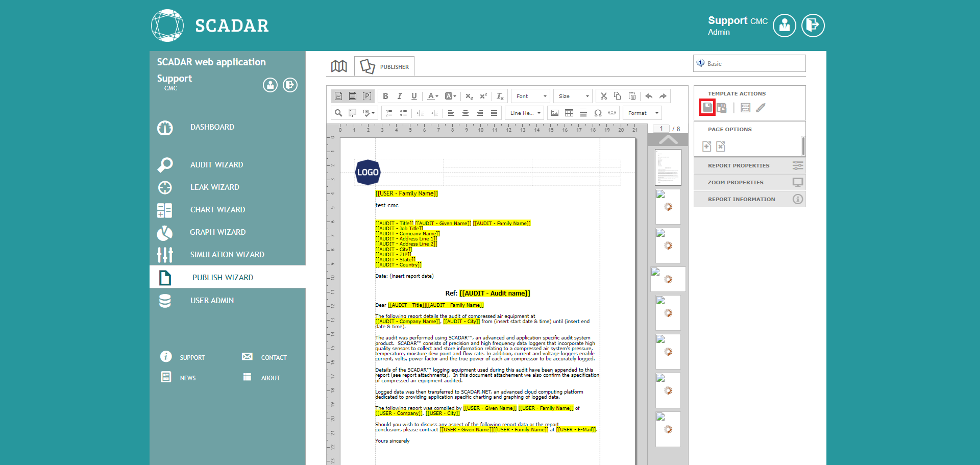Click the insert chart placeholder icon
The width and height of the screenshot is (980, 465).
338,96
